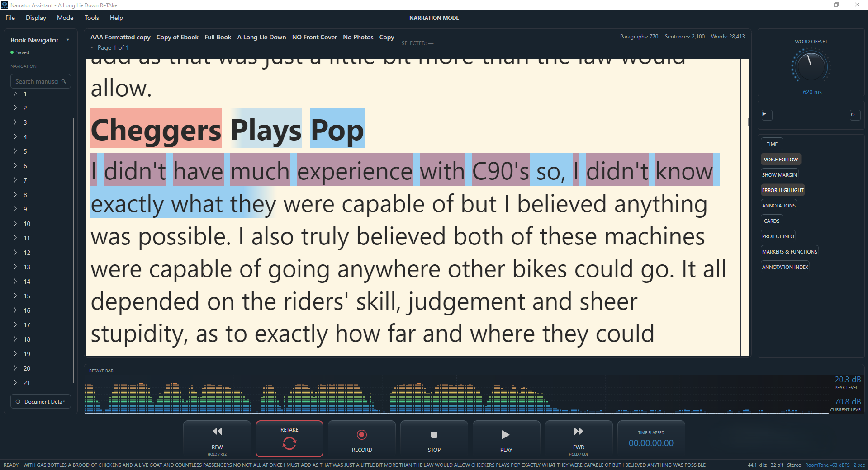
Task: Click the highlighted word "Cheggers" in the heading
Action: (156, 128)
